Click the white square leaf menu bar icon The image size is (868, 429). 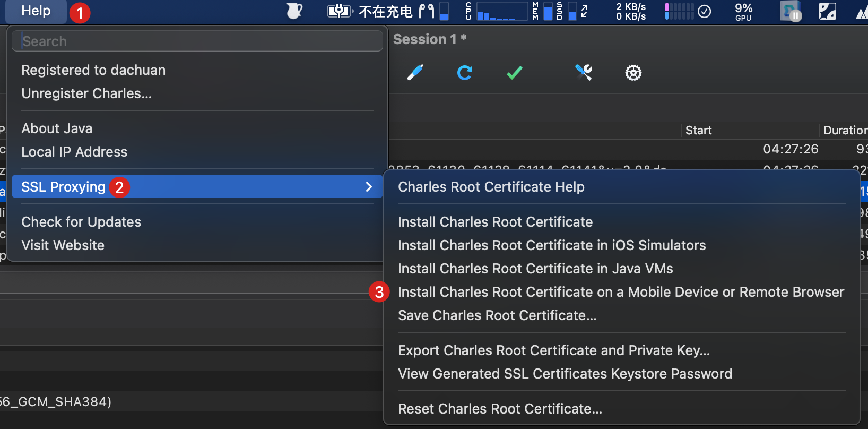(828, 11)
